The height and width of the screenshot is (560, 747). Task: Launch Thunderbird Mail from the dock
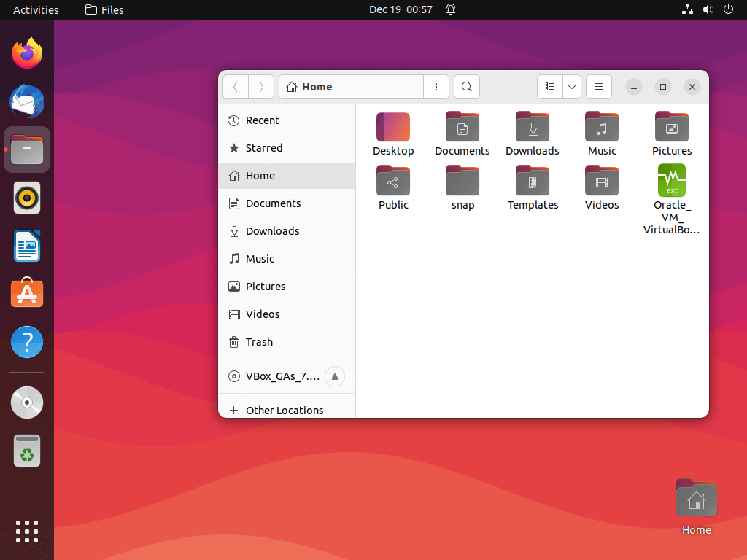pyautogui.click(x=27, y=101)
